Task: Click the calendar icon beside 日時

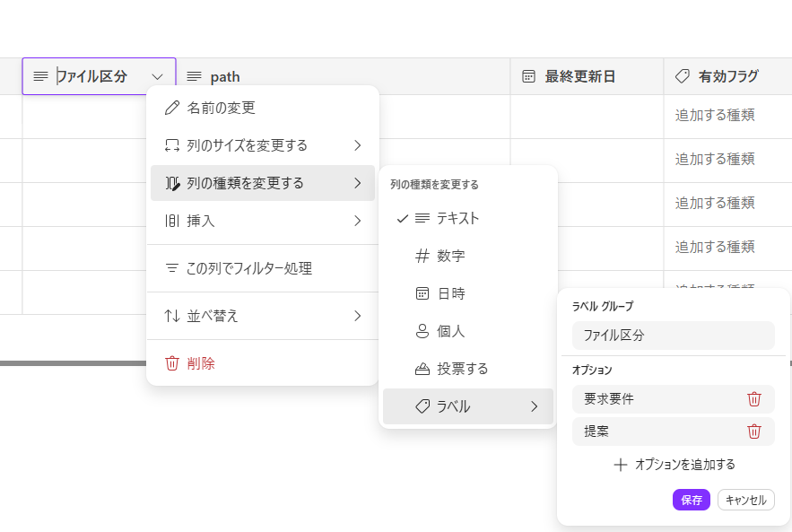Action: click(x=422, y=293)
